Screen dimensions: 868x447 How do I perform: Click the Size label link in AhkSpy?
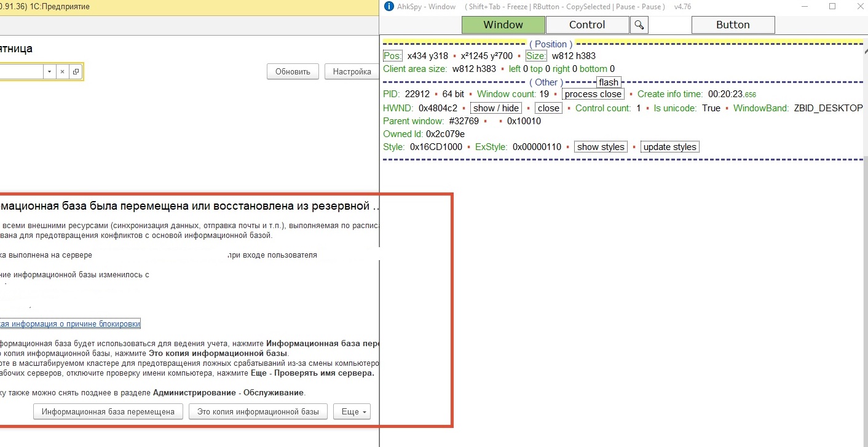[535, 56]
